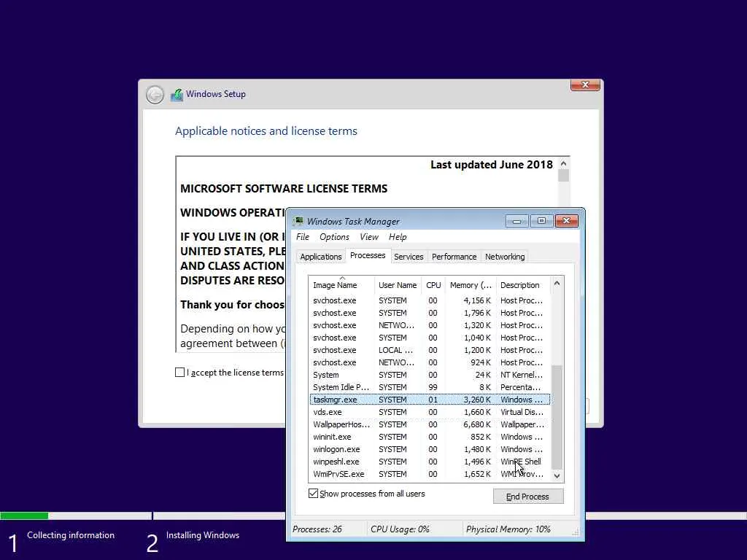This screenshot has width=747, height=560.
Task: Click the process list scrollbar thumb
Action: coord(557,416)
